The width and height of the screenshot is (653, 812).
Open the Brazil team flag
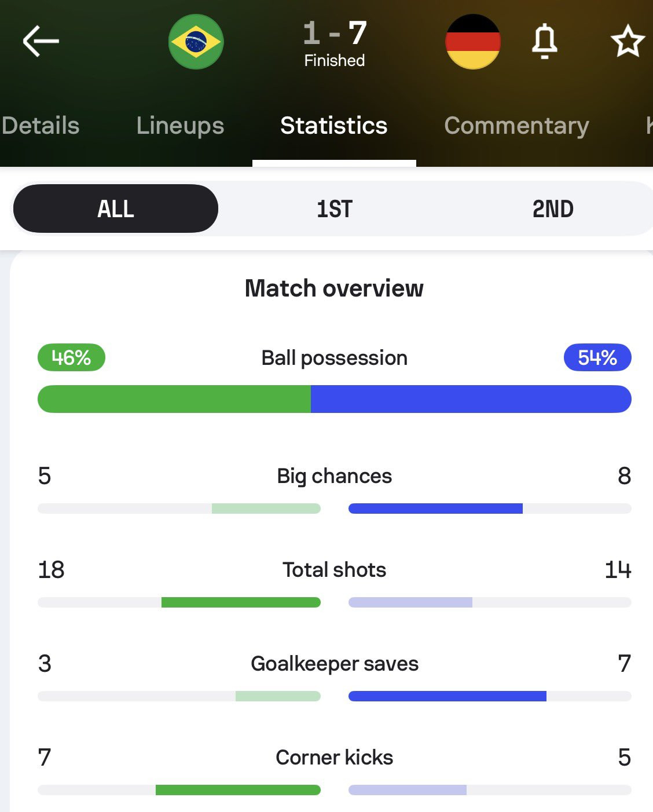(x=196, y=42)
